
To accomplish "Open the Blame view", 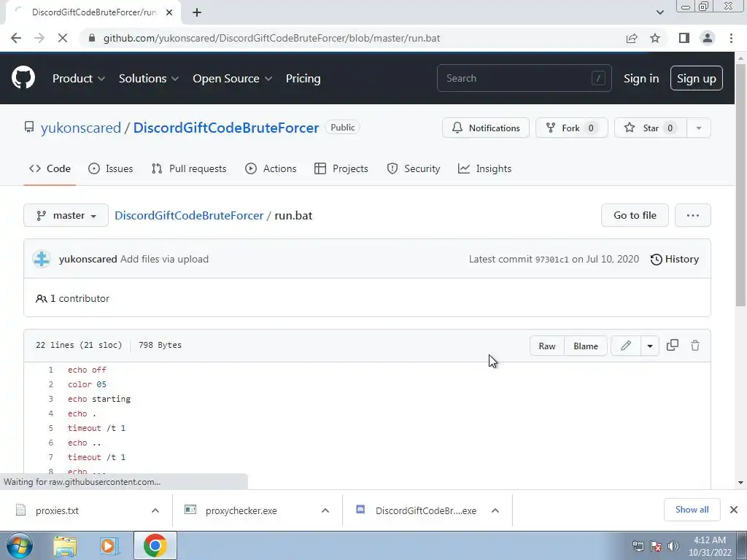I will [586, 346].
